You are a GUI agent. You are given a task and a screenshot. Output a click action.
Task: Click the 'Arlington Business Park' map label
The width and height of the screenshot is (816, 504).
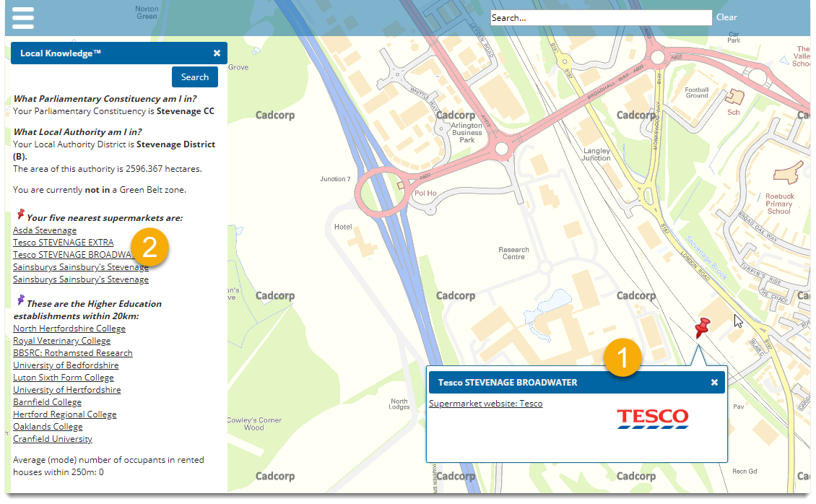pyautogui.click(x=466, y=133)
